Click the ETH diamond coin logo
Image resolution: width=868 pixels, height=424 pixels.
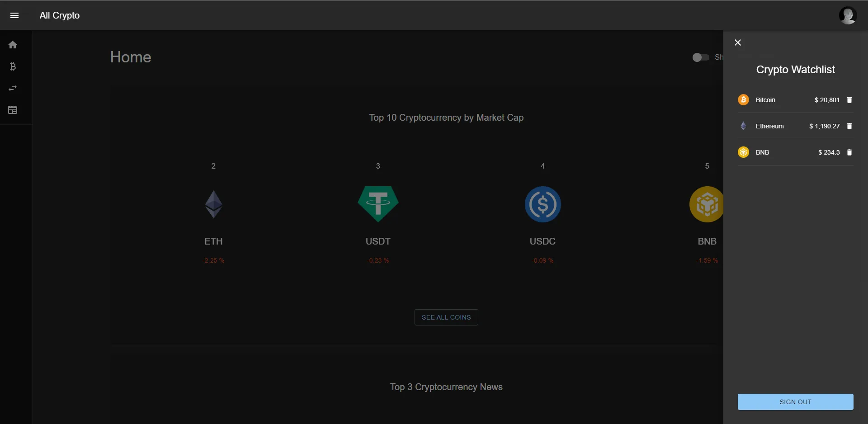pos(213,204)
